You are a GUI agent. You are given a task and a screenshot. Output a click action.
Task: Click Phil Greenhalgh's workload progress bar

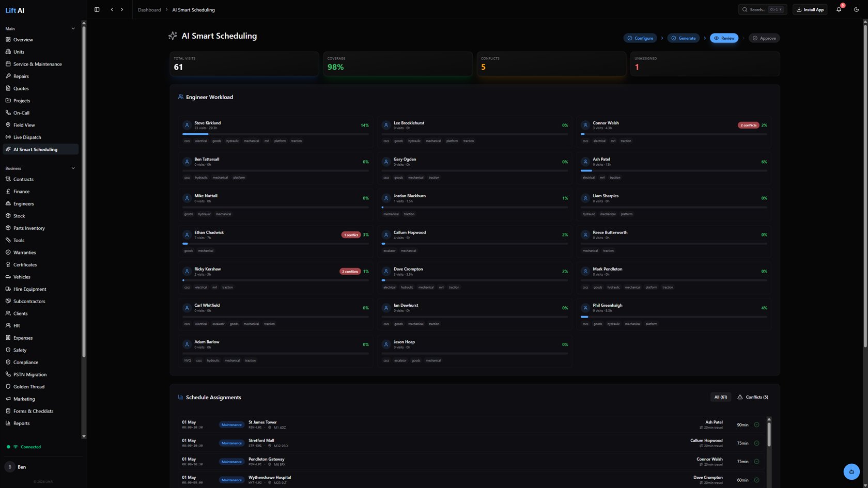click(674, 317)
